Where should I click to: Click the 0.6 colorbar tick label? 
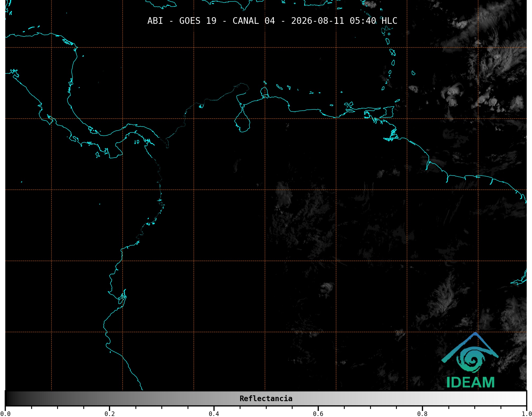318,414
